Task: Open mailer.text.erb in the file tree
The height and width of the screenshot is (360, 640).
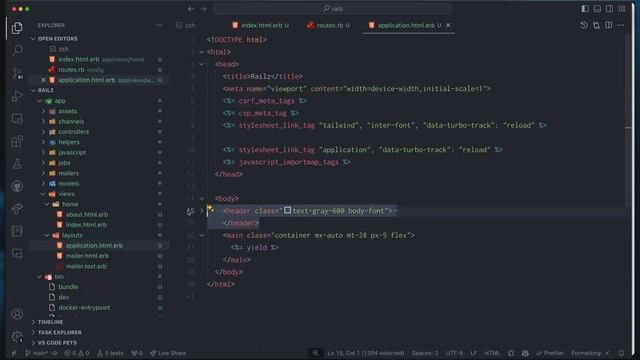Action: pos(86,266)
